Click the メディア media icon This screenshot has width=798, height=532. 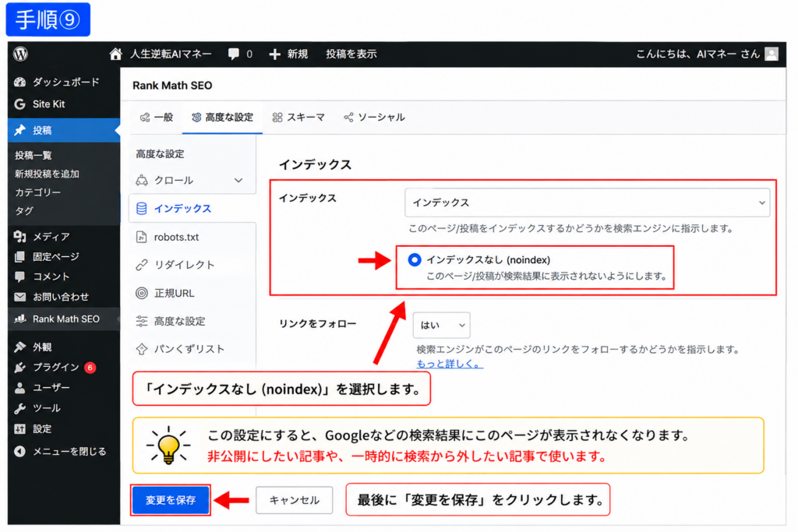19,237
